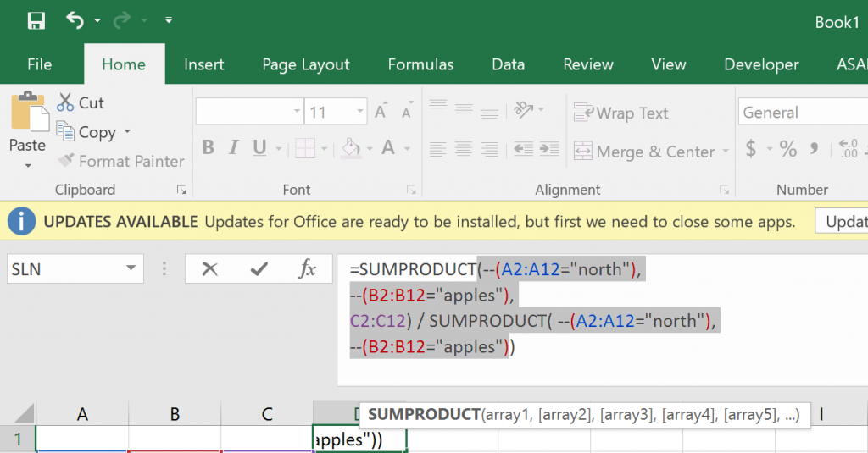
Task: Click inside the formula bar text
Action: (603, 320)
